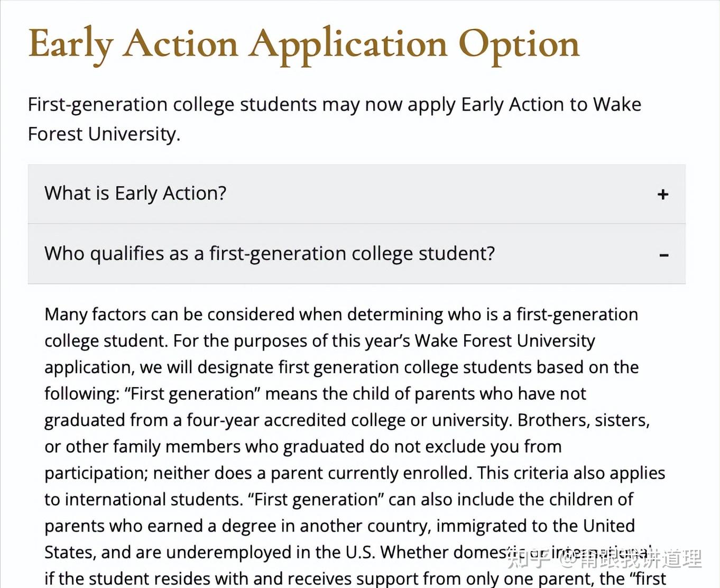Click line starting "to international students"

pos(338,500)
